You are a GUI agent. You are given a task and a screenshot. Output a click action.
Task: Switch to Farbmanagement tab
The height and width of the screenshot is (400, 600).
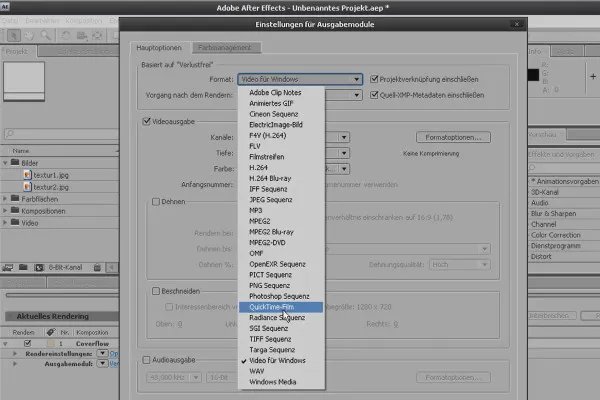click(x=225, y=48)
